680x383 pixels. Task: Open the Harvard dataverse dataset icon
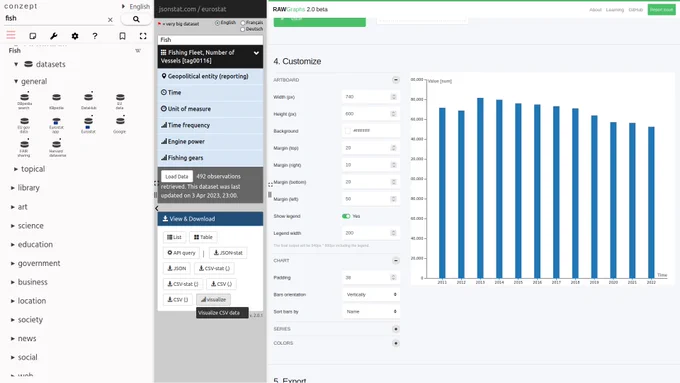(57, 148)
